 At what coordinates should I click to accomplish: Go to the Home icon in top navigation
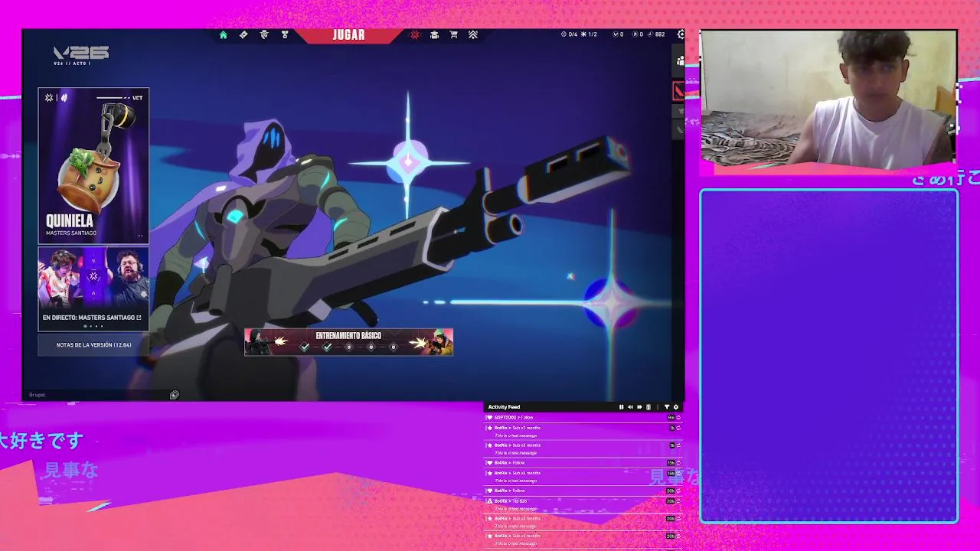(224, 34)
